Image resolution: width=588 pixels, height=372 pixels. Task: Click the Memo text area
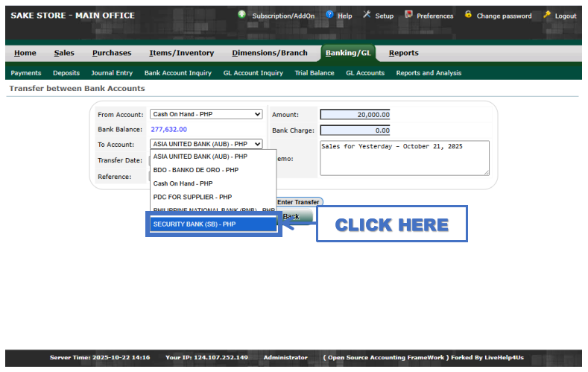(x=404, y=158)
